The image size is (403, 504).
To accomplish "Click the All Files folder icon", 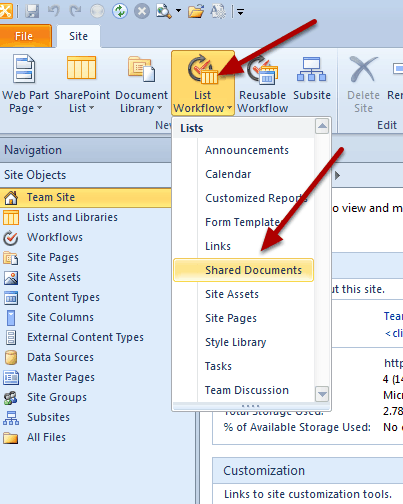I will pos(11,438).
